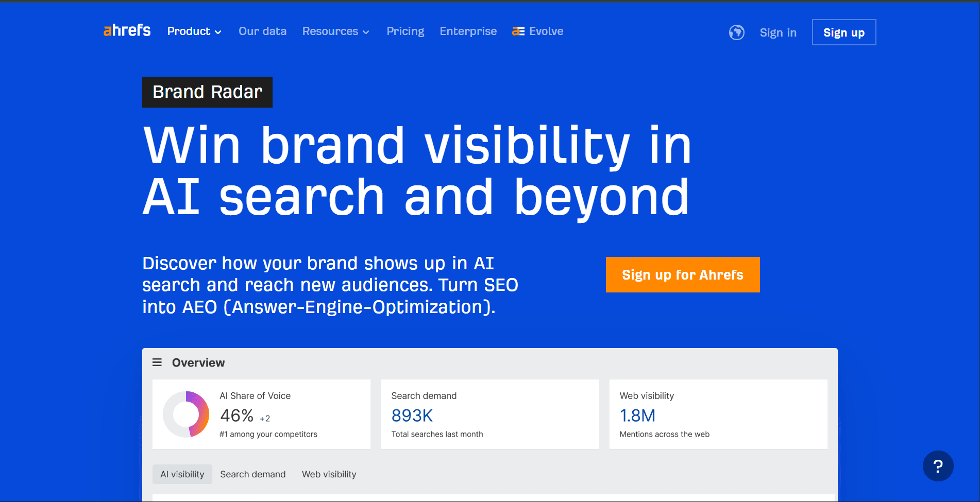Open the help question mark button

pyautogui.click(x=938, y=466)
